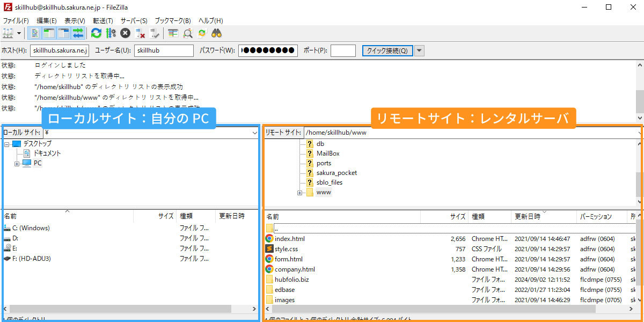Toggle processing of the transfer queue

point(111,33)
